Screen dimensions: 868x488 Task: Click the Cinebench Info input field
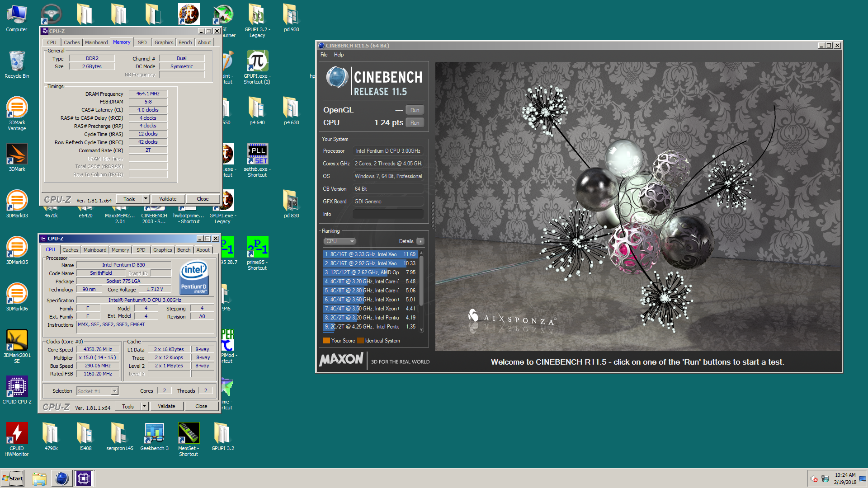388,214
